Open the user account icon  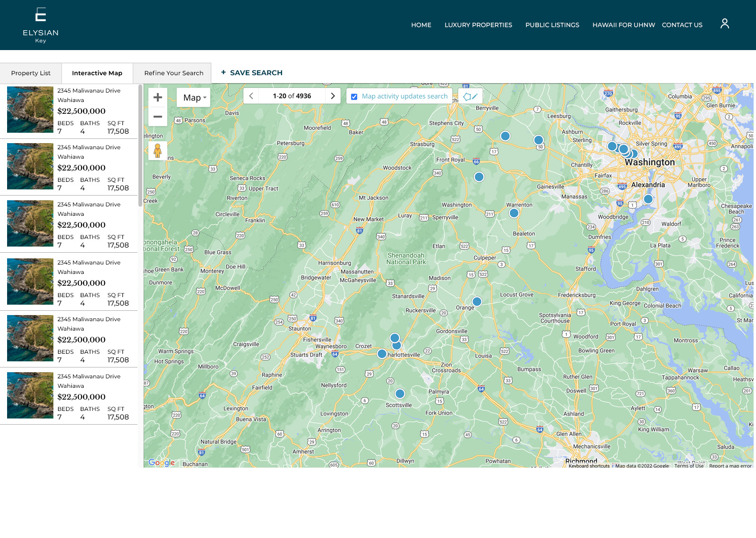click(x=724, y=24)
